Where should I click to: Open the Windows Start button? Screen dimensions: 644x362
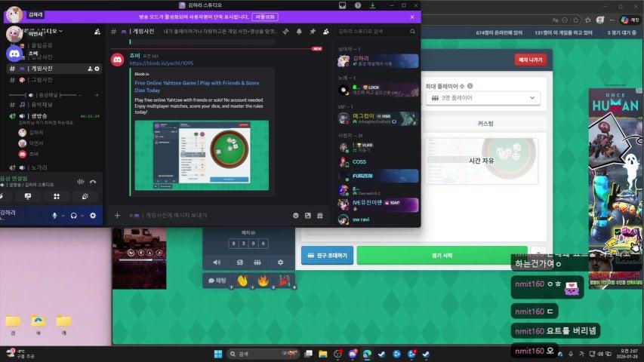pyautogui.click(x=218, y=354)
